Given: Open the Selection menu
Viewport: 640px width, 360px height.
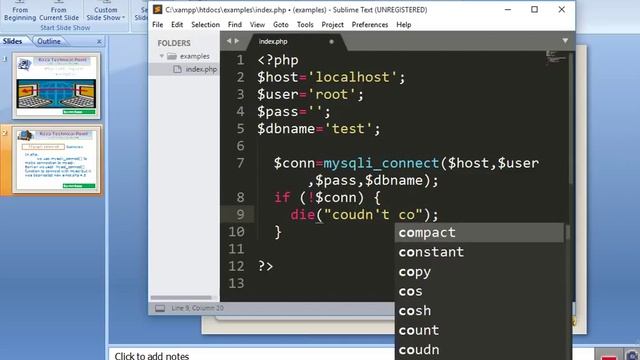Looking at the screenshot, I should tap(205, 24).
